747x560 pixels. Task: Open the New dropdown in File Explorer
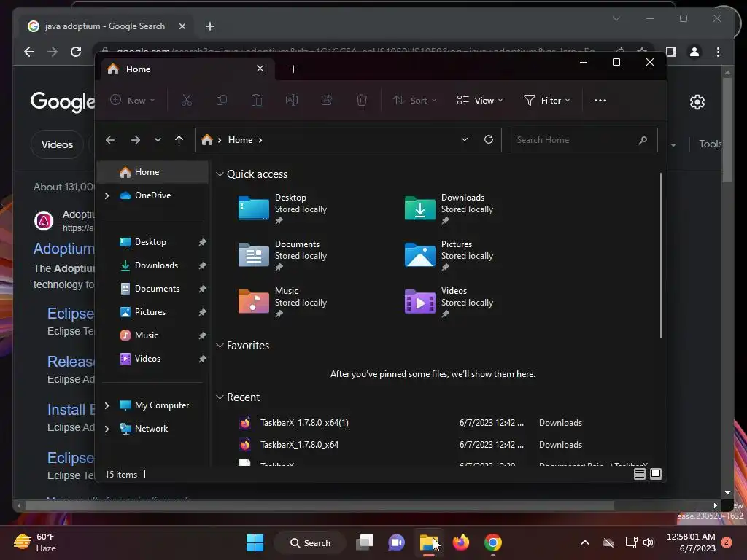tap(133, 101)
